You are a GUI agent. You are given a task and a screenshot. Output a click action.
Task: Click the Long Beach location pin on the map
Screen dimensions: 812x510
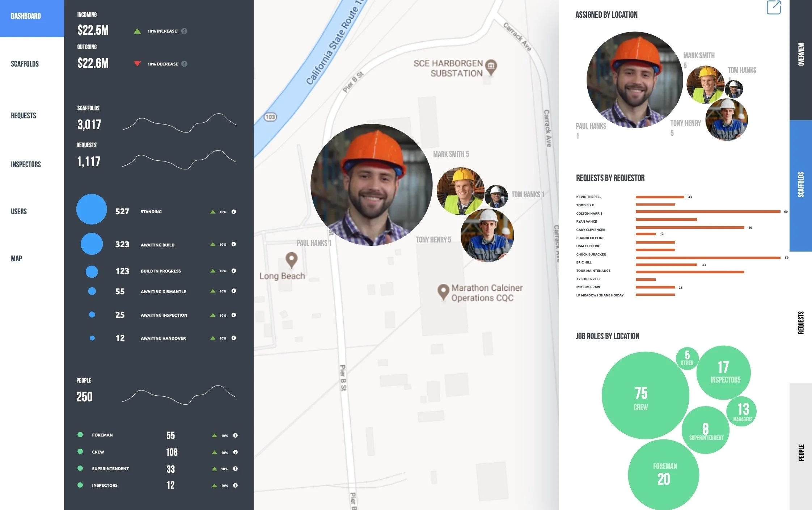pyautogui.click(x=291, y=259)
